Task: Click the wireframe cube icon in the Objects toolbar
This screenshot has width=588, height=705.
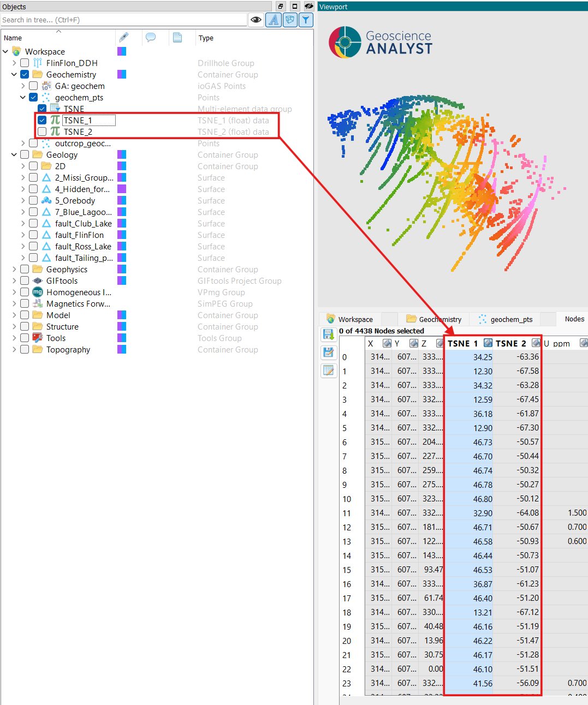Action: pos(290,20)
